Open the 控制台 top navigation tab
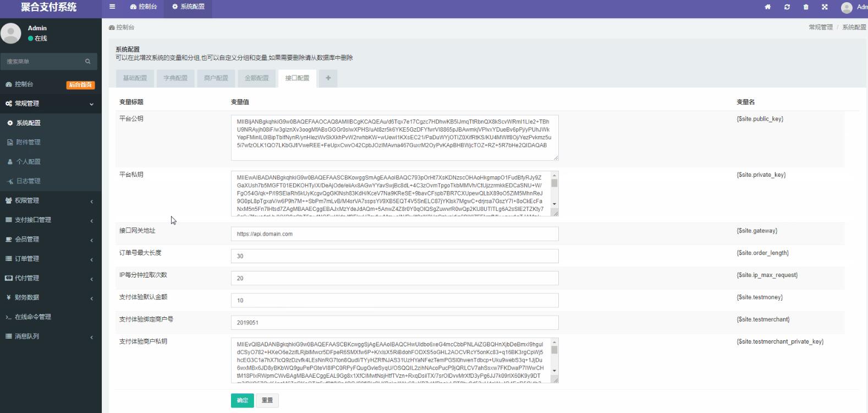Image resolution: width=868 pixels, height=413 pixels. coord(144,7)
